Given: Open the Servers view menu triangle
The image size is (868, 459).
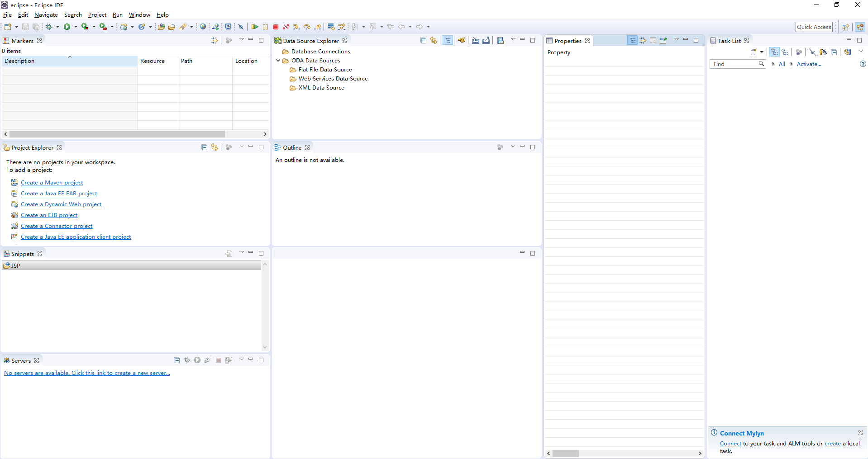Looking at the screenshot, I should click(x=242, y=360).
